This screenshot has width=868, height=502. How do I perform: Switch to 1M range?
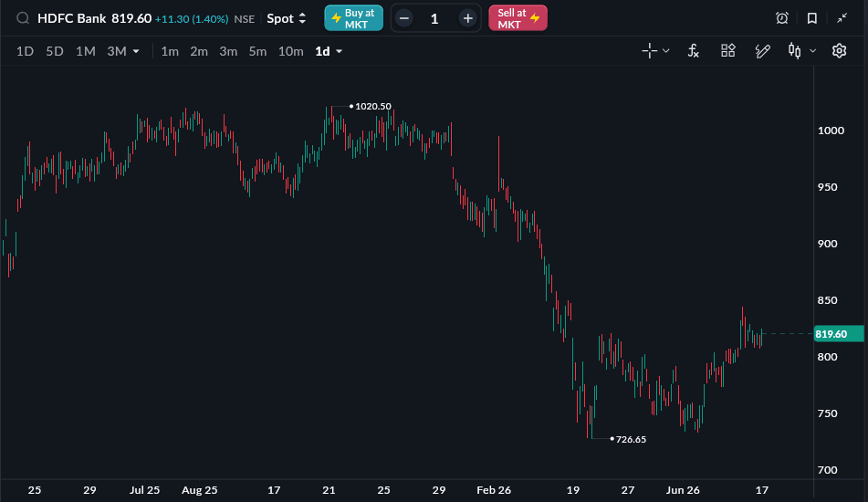86,51
